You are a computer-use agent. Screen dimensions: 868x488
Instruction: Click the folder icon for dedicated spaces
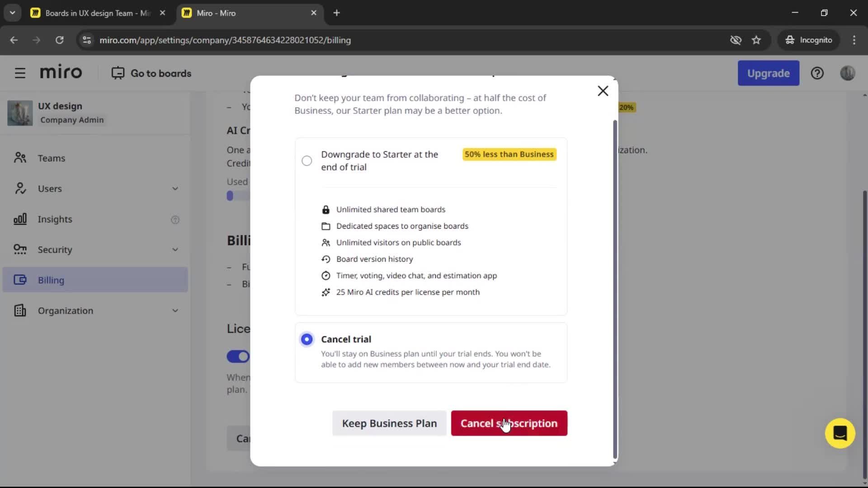325,226
